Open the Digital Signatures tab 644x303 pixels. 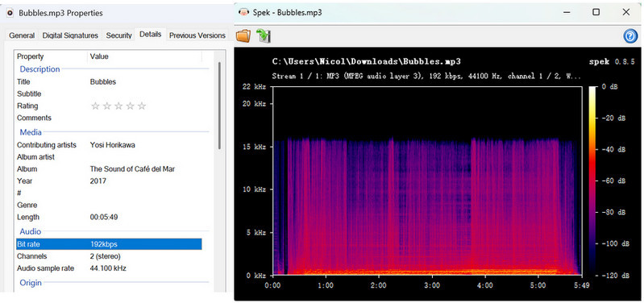click(x=70, y=35)
